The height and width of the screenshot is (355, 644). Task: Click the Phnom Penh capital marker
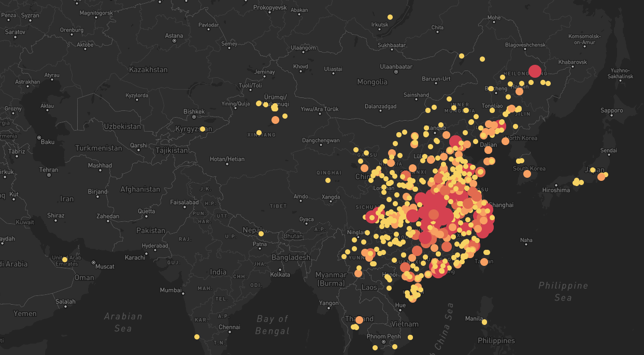tap(383, 342)
